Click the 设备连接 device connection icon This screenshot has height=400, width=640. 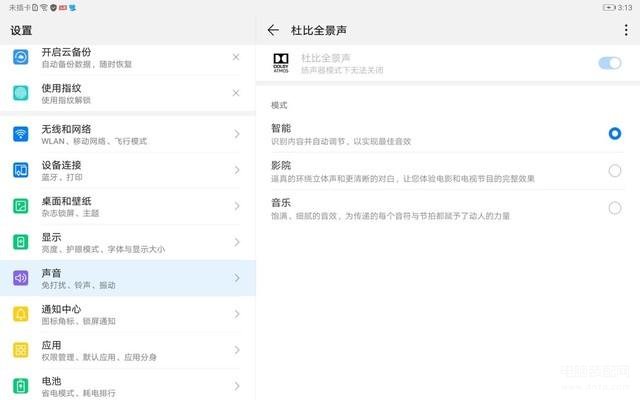coord(21,170)
